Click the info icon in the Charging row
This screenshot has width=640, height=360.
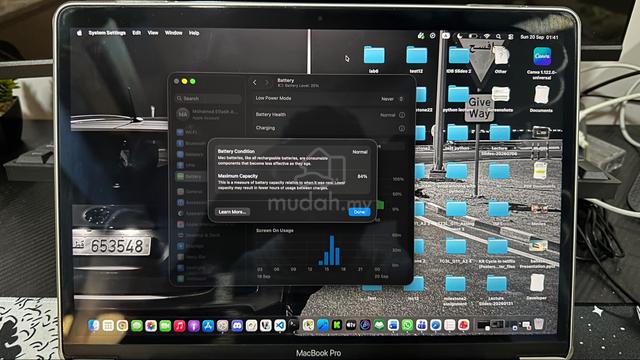pyautogui.click(x=402, y=128)
